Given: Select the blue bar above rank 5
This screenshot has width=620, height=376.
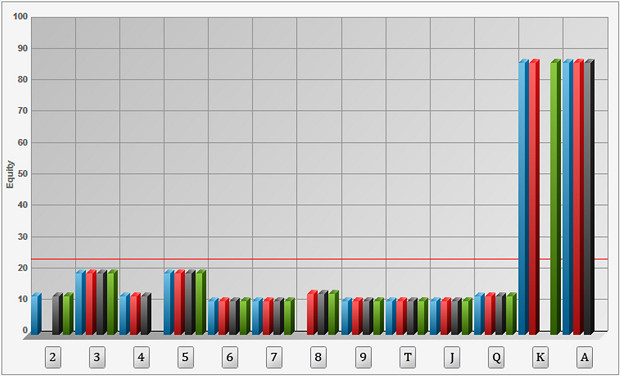Looking at the screenshot, I should 169,302.
